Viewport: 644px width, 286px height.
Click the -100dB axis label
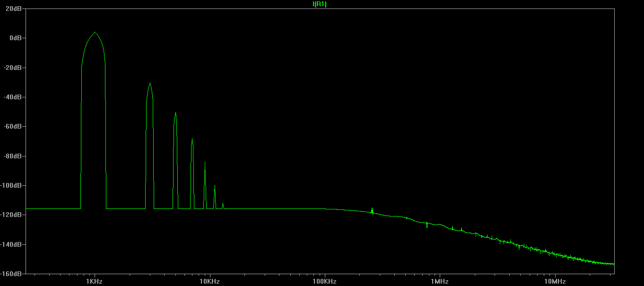pos(12,185)
